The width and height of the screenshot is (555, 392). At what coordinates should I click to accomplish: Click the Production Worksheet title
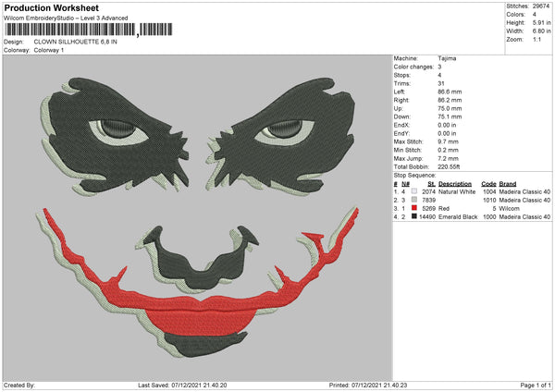click(51, 7)
